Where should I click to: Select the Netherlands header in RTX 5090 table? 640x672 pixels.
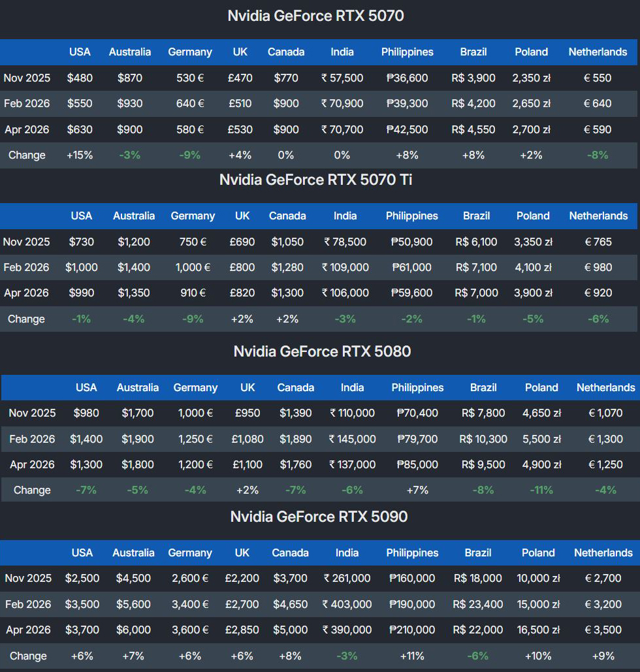tap(603, 552)
